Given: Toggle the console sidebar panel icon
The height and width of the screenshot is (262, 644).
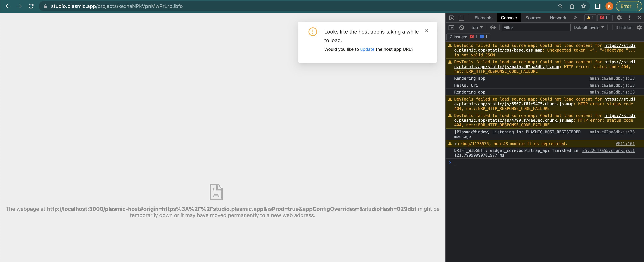Looking at the screenshot, I should point(451,28).
